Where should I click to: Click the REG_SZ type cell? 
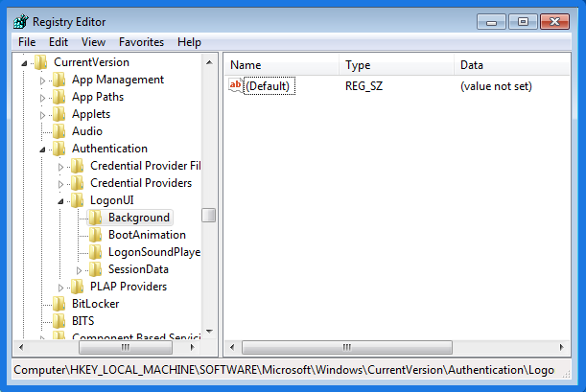tap(364, 86)
